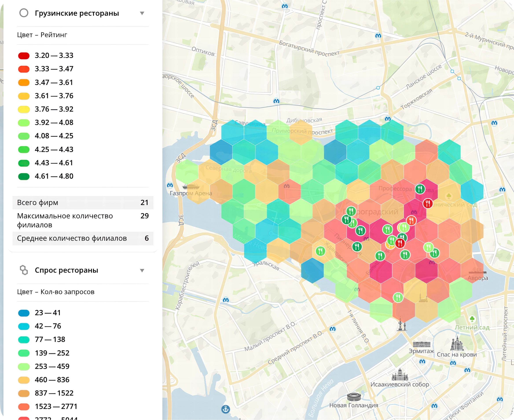The height and width of the screenshot is (420, 514).
Task: Open the Грузинские рестораны layer title
Action: click(x=77, y=13)
